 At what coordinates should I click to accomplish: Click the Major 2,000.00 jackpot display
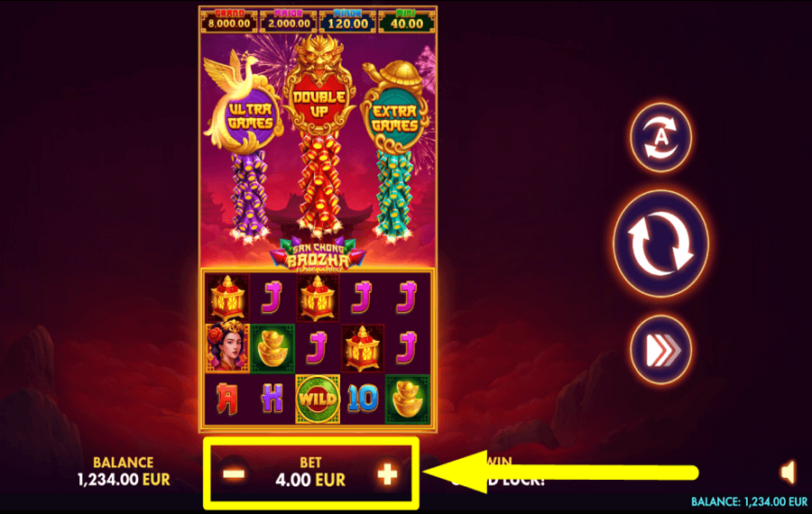(x=289, y=22)
